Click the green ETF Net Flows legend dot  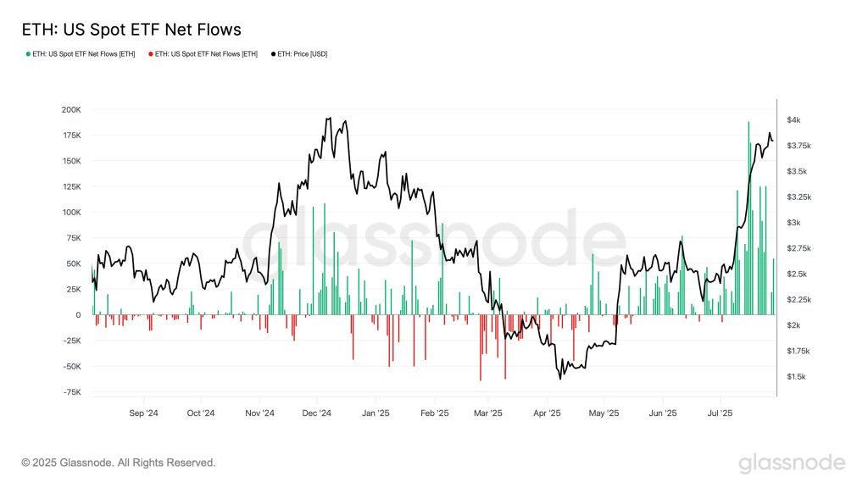28,54
